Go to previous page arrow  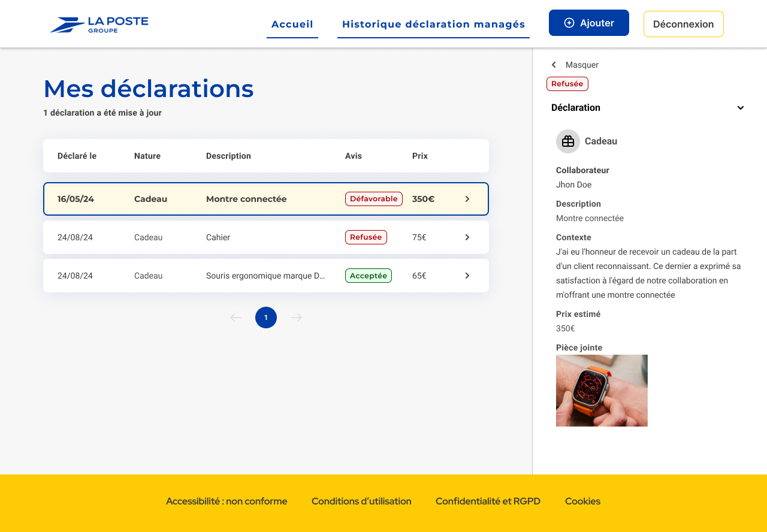[235, 318]
